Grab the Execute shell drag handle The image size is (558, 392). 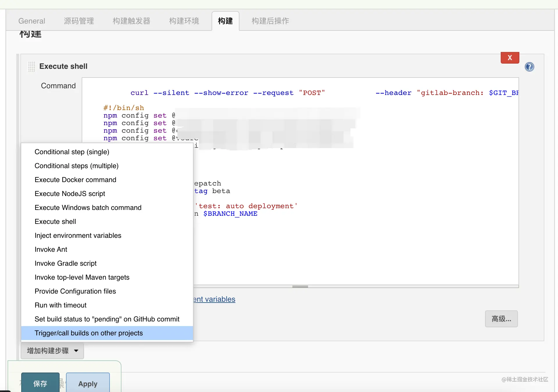(x=31, y=66)
